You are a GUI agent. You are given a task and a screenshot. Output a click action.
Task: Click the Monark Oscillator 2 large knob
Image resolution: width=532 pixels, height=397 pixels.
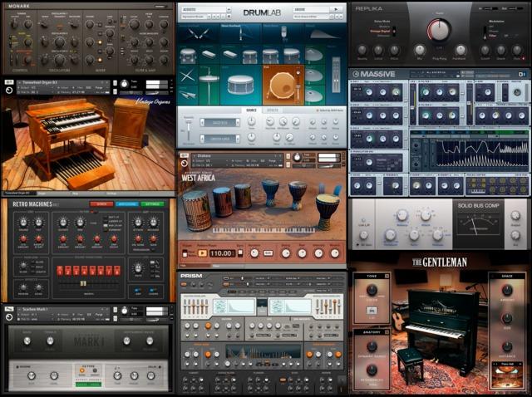tap(60, 42)
